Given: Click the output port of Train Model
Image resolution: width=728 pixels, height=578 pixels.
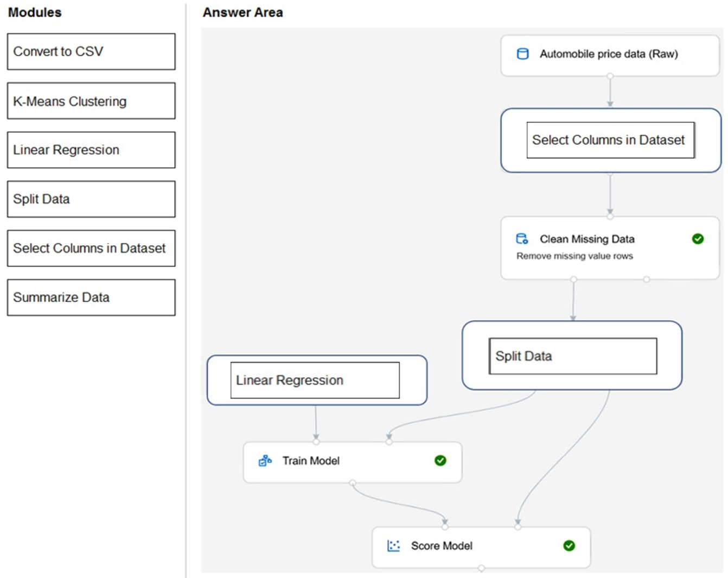Looking at the screenshot, I should click(353, 482).
